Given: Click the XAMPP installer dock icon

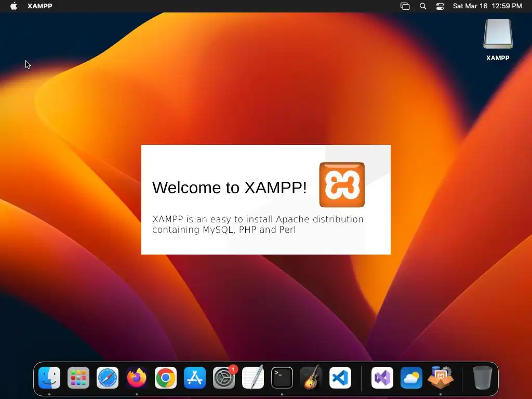Looking at the screenshot, I should pyautogui.click(x=441, y=378).
